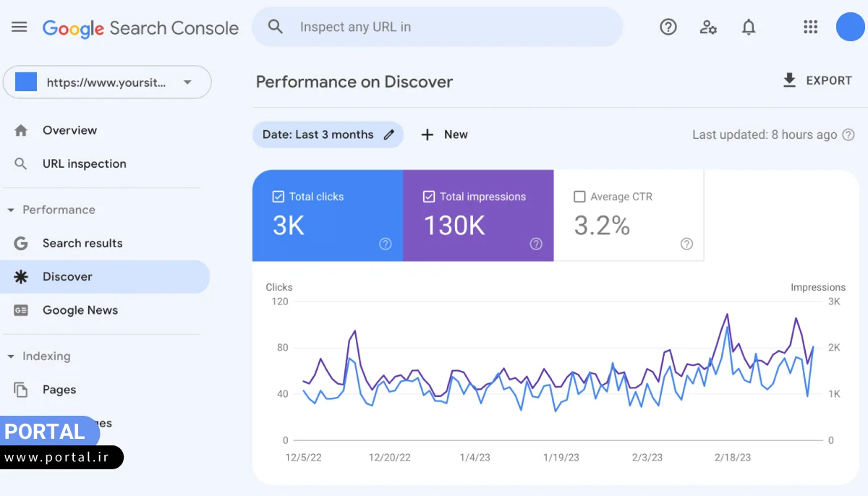Open Google News in sidebar

[x=80, y=310]
